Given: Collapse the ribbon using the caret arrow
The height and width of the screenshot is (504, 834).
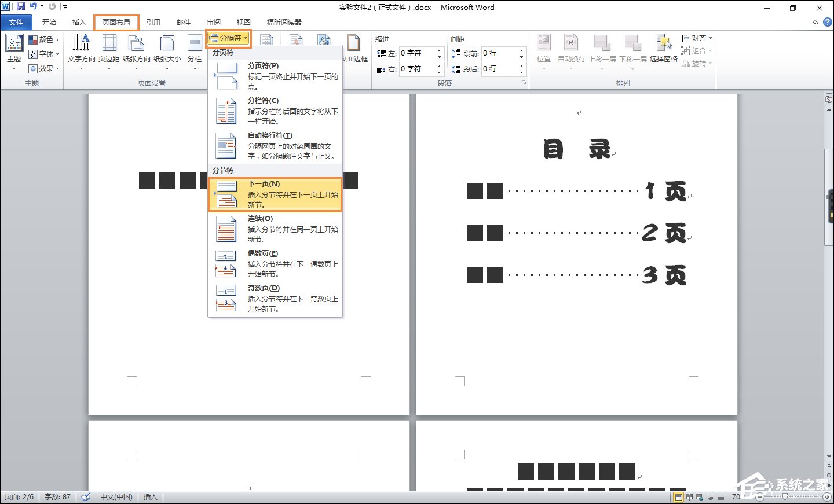Looking at the screenshot, I should [815, 23].
